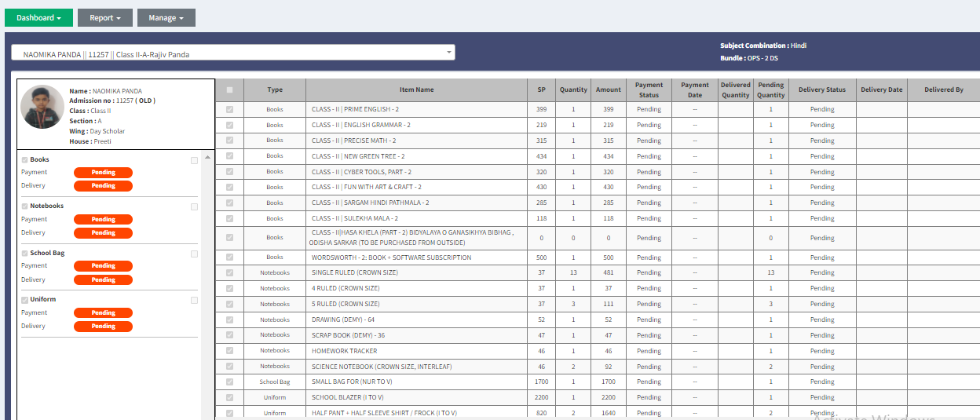Expand the Manage dropdown menu

[166, 18]
